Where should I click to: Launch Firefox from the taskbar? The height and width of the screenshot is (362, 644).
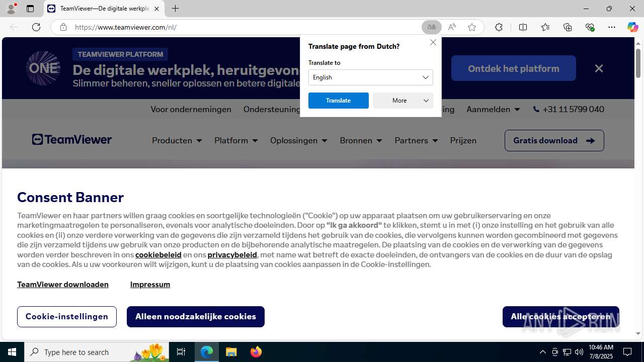coord(256,352)
